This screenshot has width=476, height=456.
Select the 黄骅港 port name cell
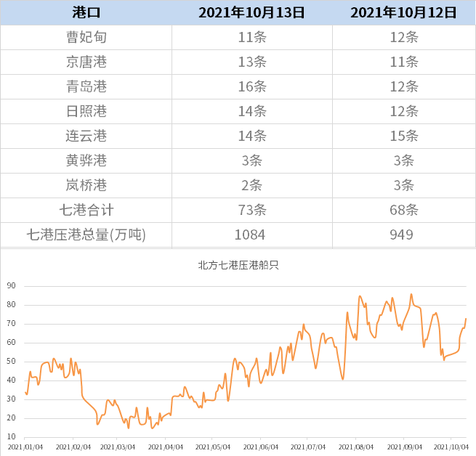(x=86, y=160)
